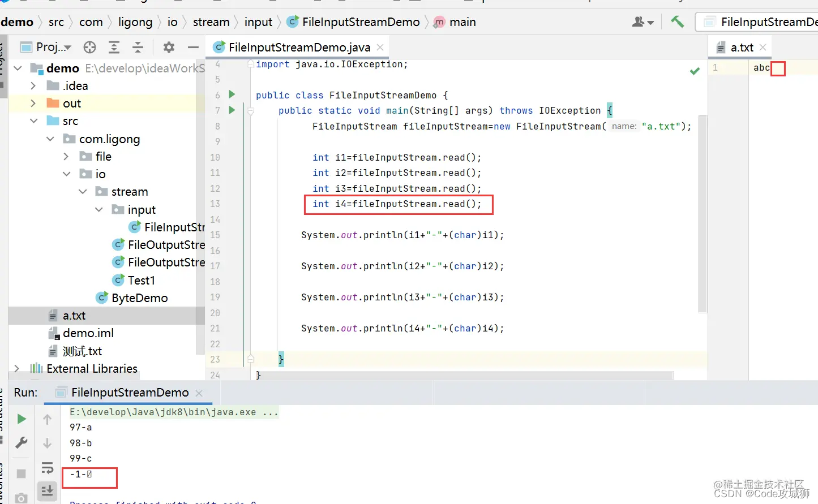Switch to the a.txt editor tab
The image size is (818, 504).
pyautogui.click(x=741, y=48)
